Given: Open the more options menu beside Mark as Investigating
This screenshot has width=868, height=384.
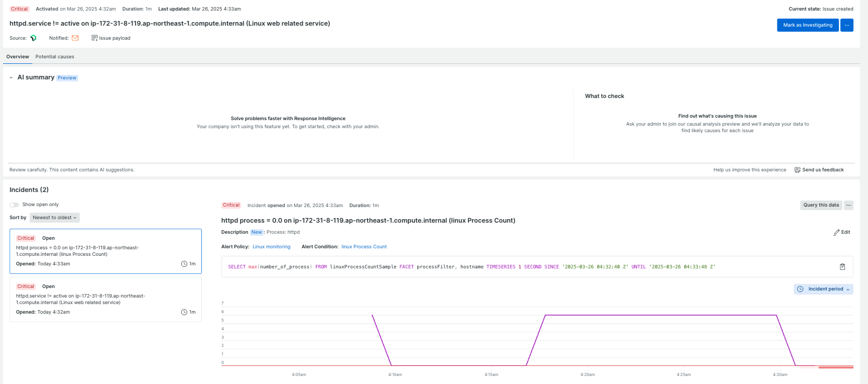Looking at the screenshot, I should 847,25.
